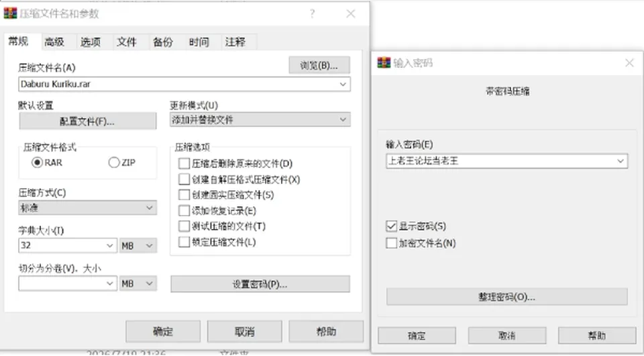This screenshot has height=356, width=644.
Task: Click 取消 in the archive parameters dialog
Action: tap(244, 331)
